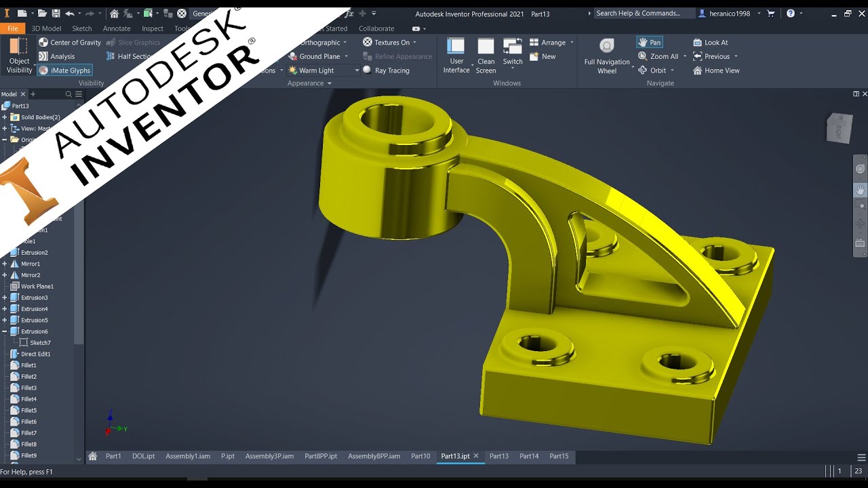Click the Pan hand in navigation bar
The width and height of the screenshot is (868, 488).
click(861, 190)
